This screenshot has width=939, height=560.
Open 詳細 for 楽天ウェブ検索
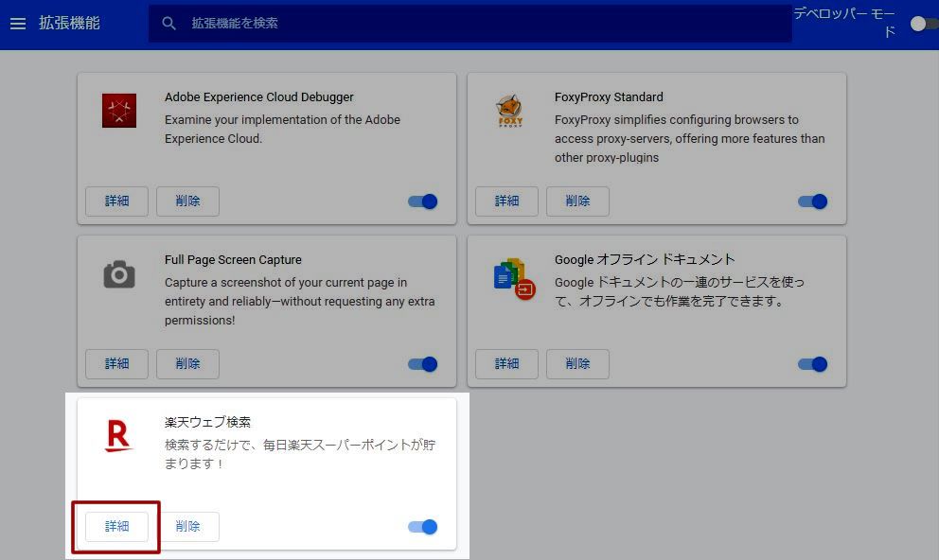click(x=116, y=527)
